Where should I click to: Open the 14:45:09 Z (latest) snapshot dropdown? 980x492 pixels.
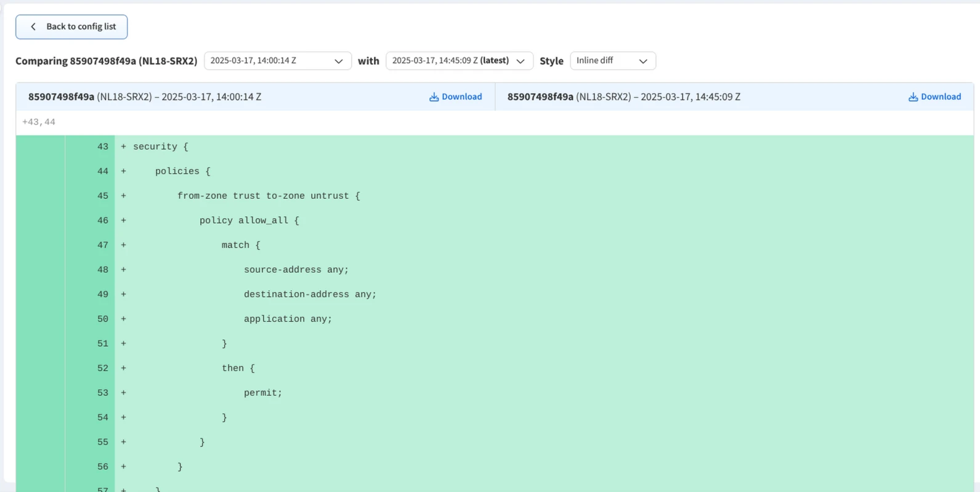pyautogui.click(x=459, y=60)
